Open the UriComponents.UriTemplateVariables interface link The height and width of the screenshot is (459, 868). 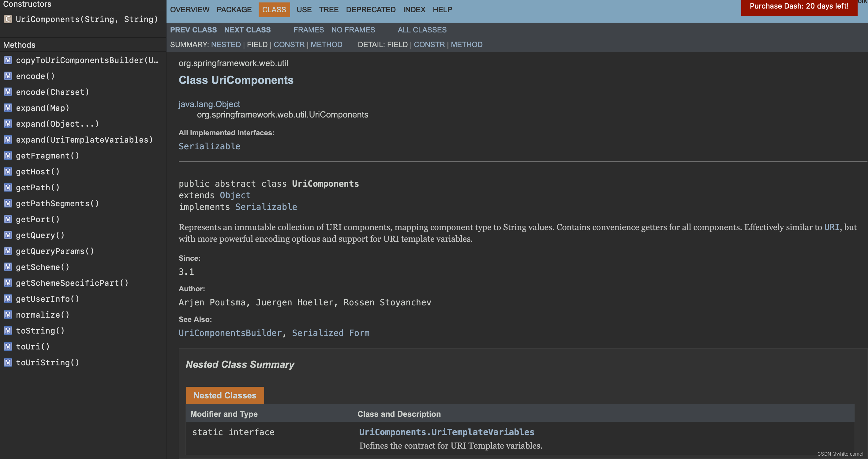tap(446, 432)
